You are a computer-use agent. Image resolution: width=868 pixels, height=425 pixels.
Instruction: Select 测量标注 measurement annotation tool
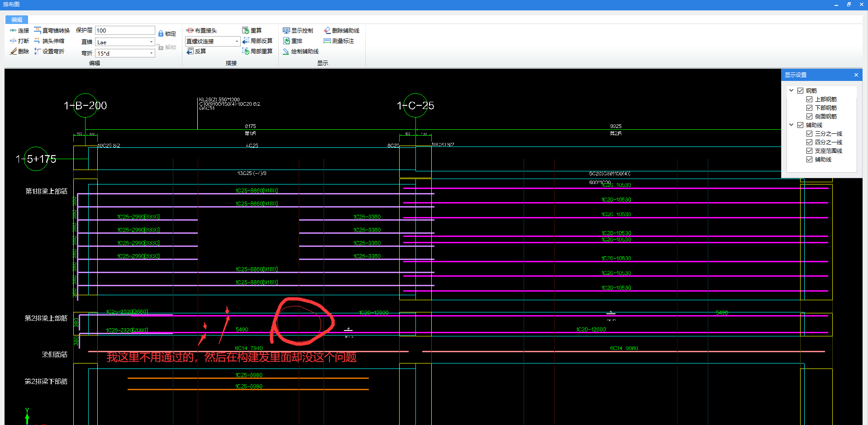point(339,41)
